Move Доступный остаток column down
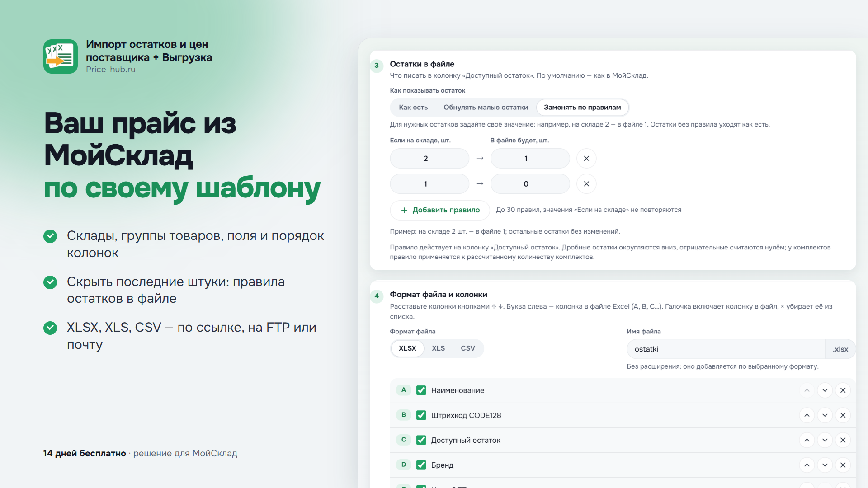Screen dimensions: 868x488 [825, 440]
